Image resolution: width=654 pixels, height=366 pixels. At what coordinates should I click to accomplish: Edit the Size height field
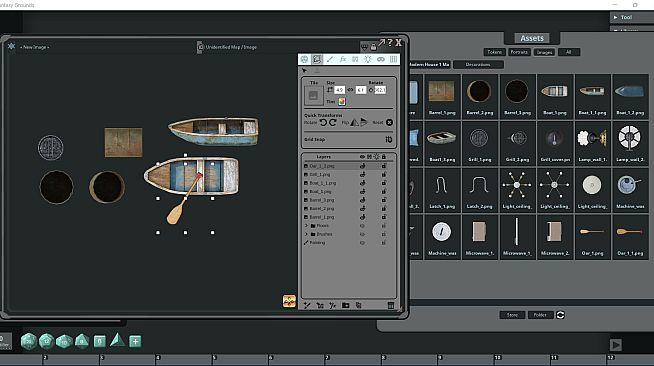coord(361,90)
